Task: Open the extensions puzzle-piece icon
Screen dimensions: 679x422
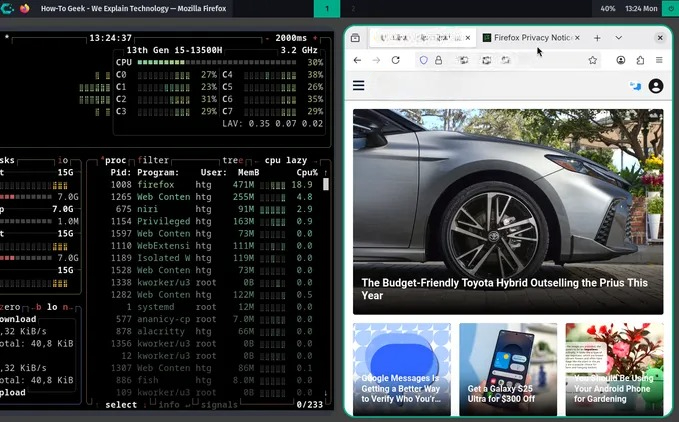Action: [640, 60]
